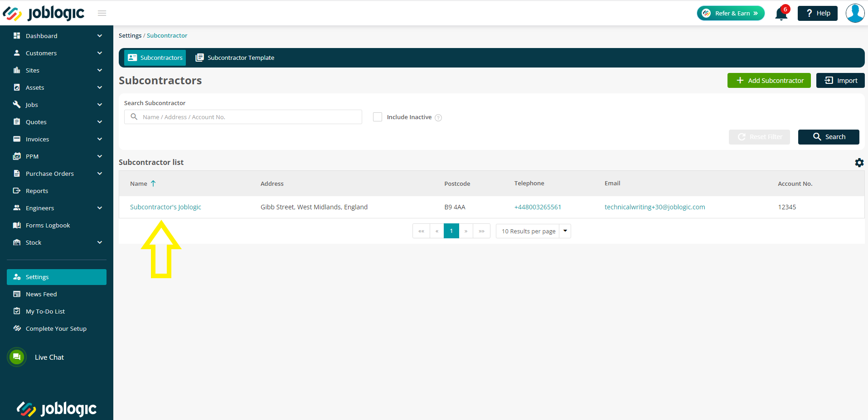This screenshot has height=420, width=868.
Task: Expand the Quotes menu chevron
Action: (x=100, y=122)
